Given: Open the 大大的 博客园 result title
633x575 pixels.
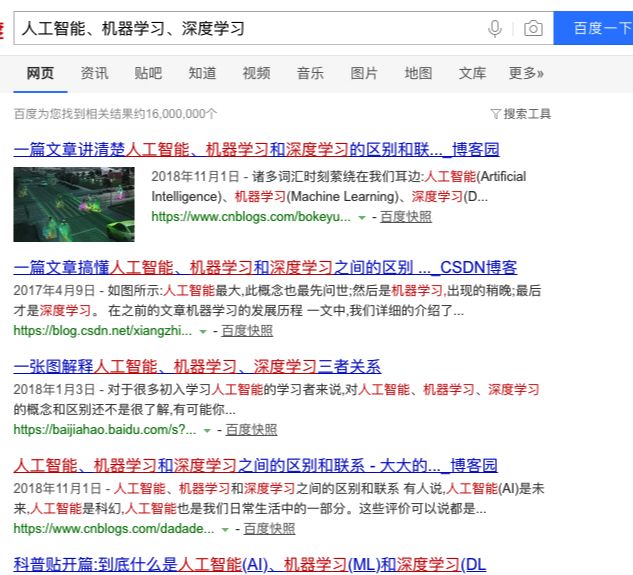Looking at the screenshot, I should coord(255,466).
